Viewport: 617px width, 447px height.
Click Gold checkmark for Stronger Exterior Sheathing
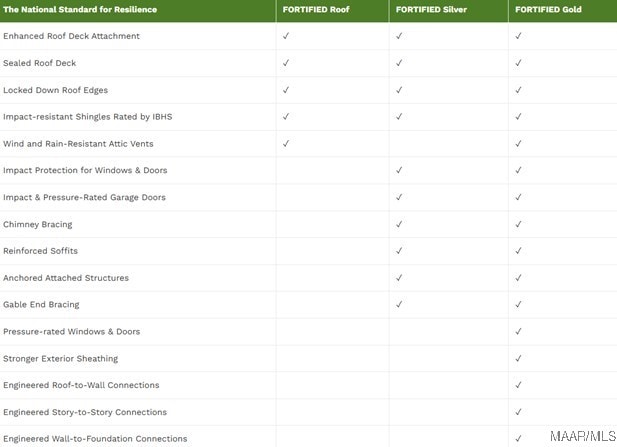point(519,358)
